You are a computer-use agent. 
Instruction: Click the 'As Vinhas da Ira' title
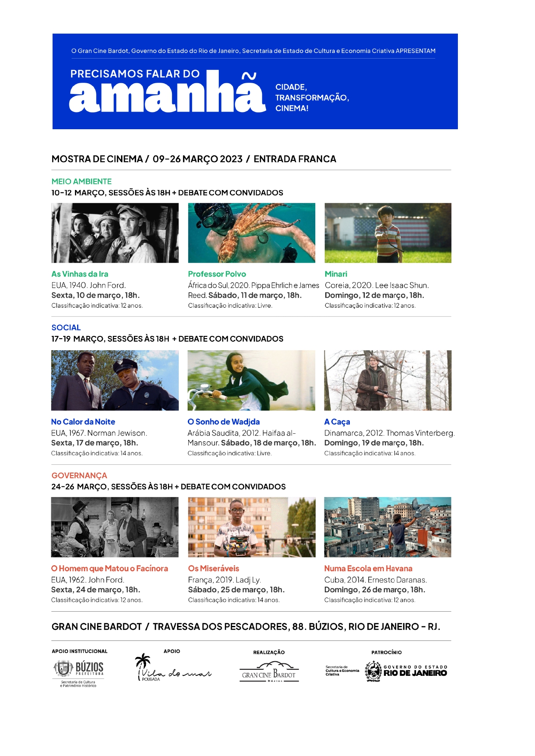pyautogui.click(x=80, y=274)
